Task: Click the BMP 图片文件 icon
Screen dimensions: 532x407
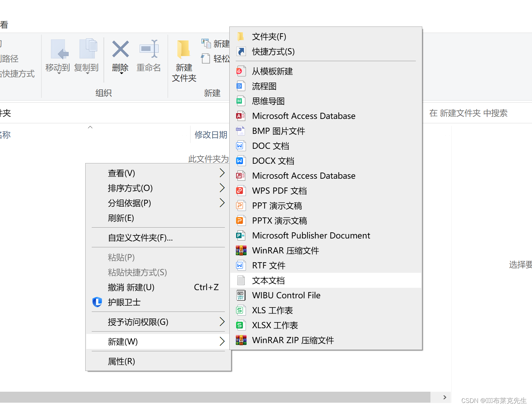Action: (241, 131)
